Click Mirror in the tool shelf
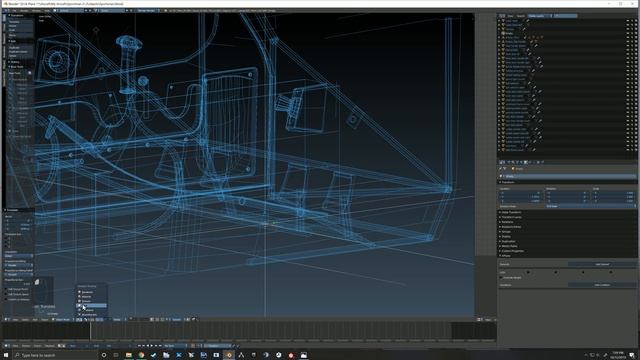Viewport: 640px width, 360px height. (x=20, y=36)
